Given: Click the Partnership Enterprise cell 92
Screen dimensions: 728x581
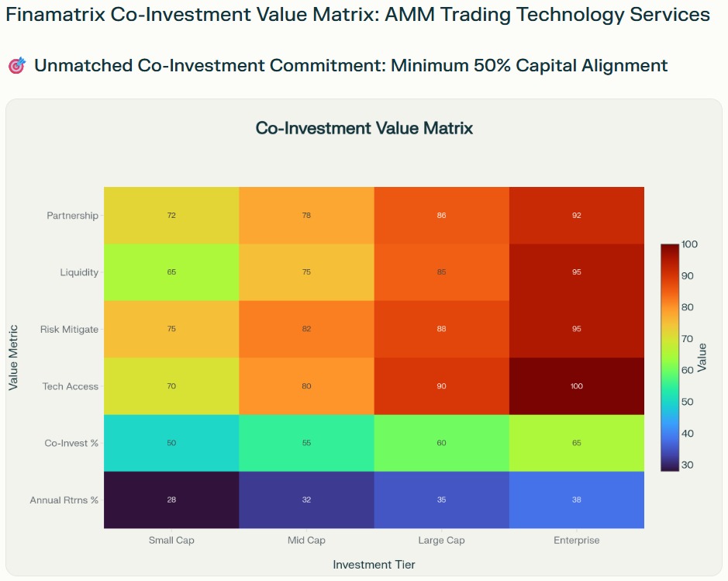Looking at the screenshot, I should pyautogui.click(x=576, y=215).
